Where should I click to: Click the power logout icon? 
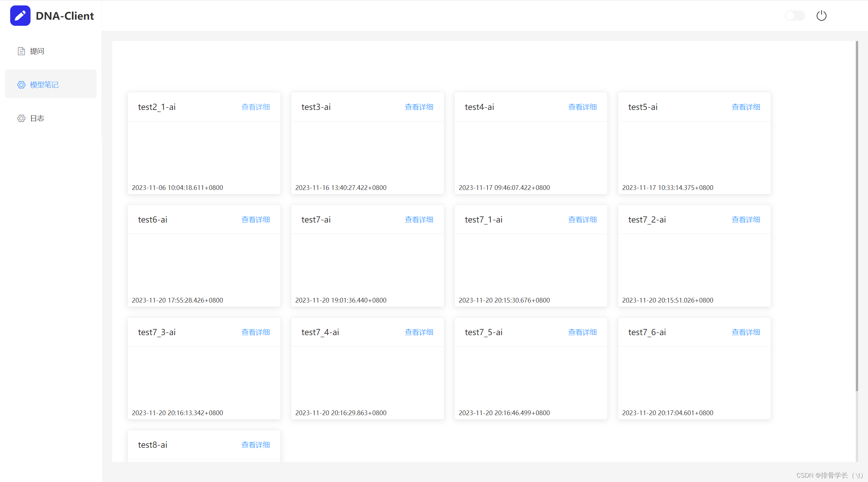pyautogui.click(x=821, y=16)
